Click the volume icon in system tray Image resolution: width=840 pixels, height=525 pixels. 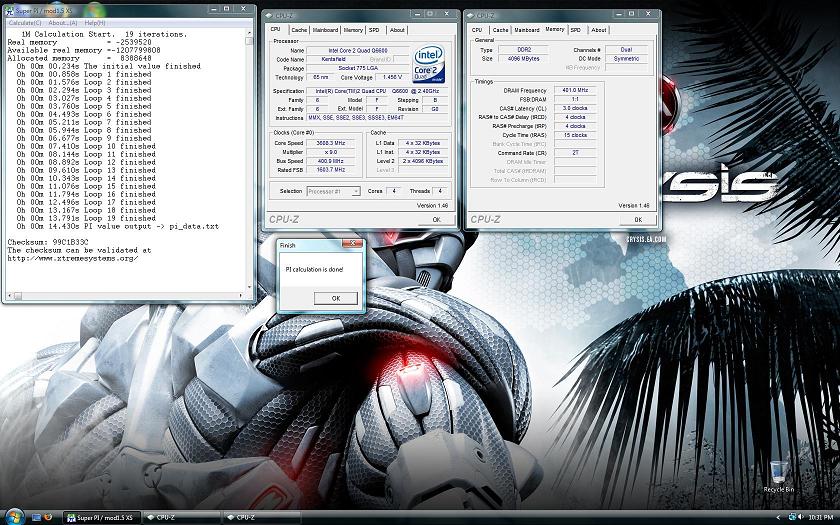(800, 518)
